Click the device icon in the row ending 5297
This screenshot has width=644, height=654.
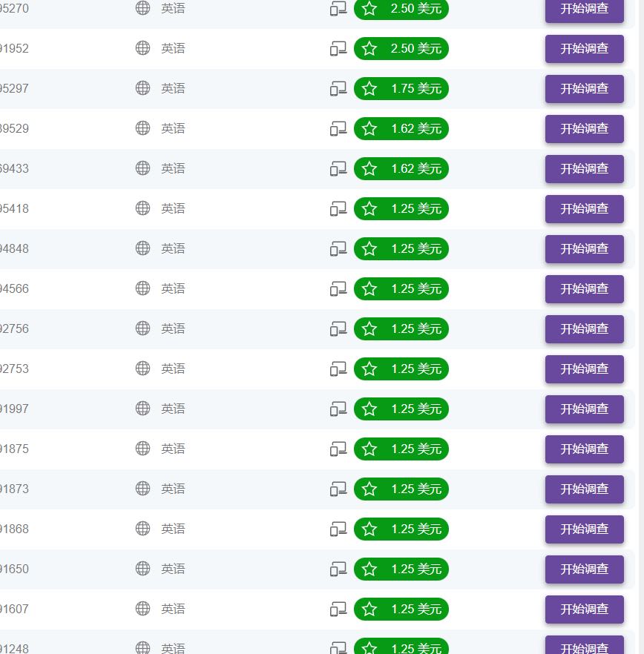tap(338, 88)
